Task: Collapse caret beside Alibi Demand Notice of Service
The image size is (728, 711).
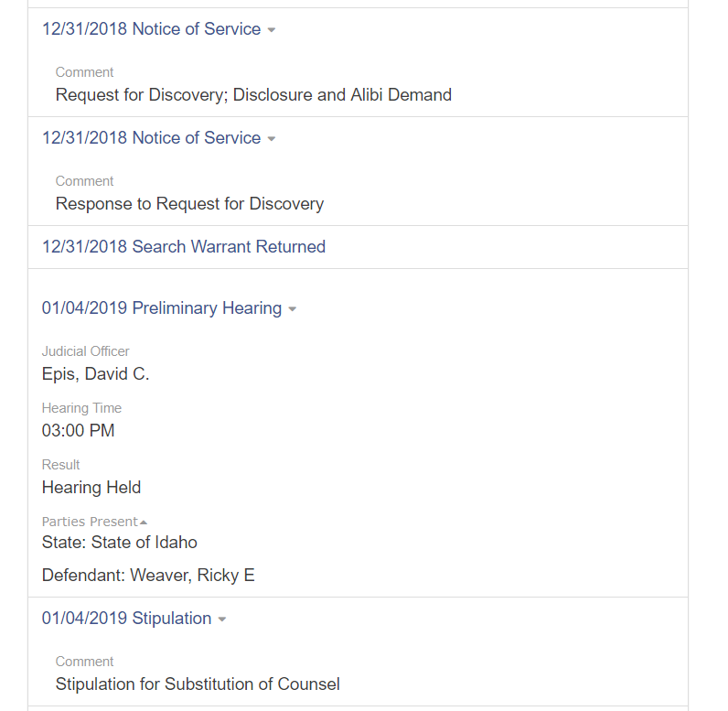Action: (x=272, y=30)
